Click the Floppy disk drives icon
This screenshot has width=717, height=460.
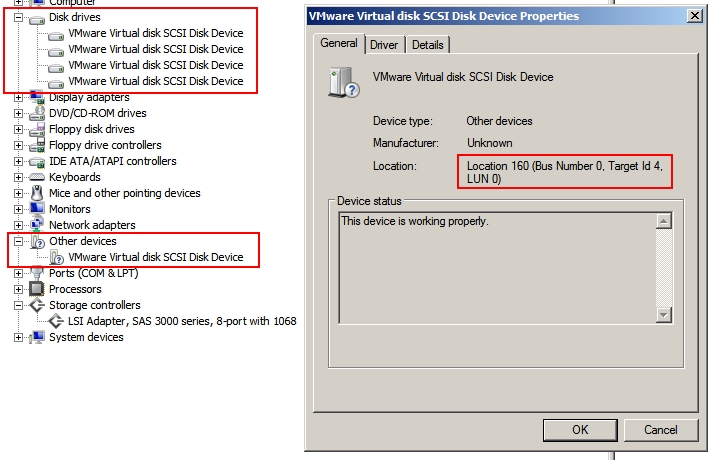[x=37, y=129]
